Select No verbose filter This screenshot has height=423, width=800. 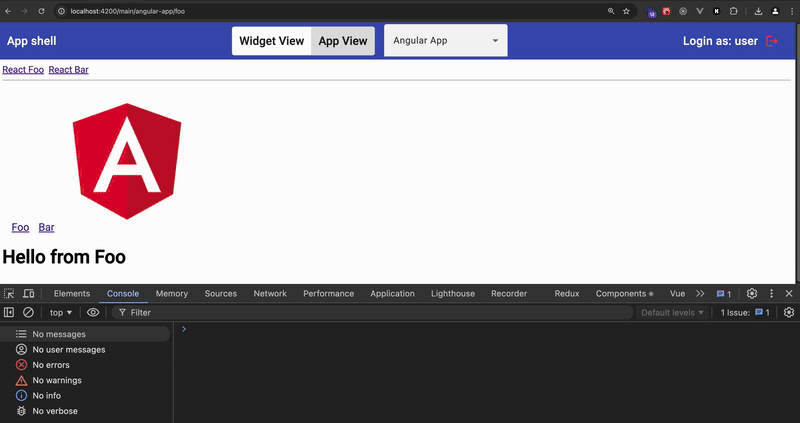pyautogui.click(x=85, y=411)
